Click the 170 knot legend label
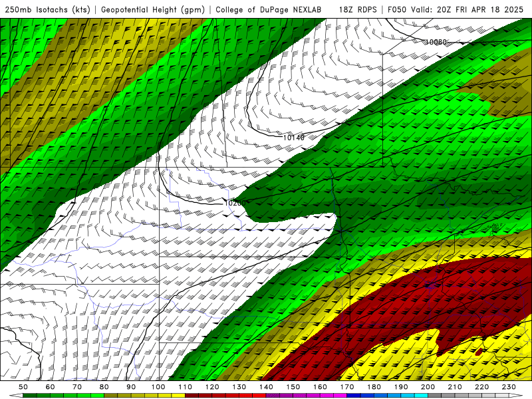 tap(346, 387)
